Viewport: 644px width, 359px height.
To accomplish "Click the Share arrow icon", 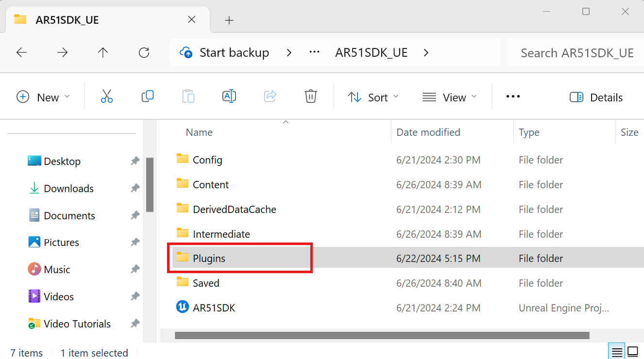I will [270, 97].
